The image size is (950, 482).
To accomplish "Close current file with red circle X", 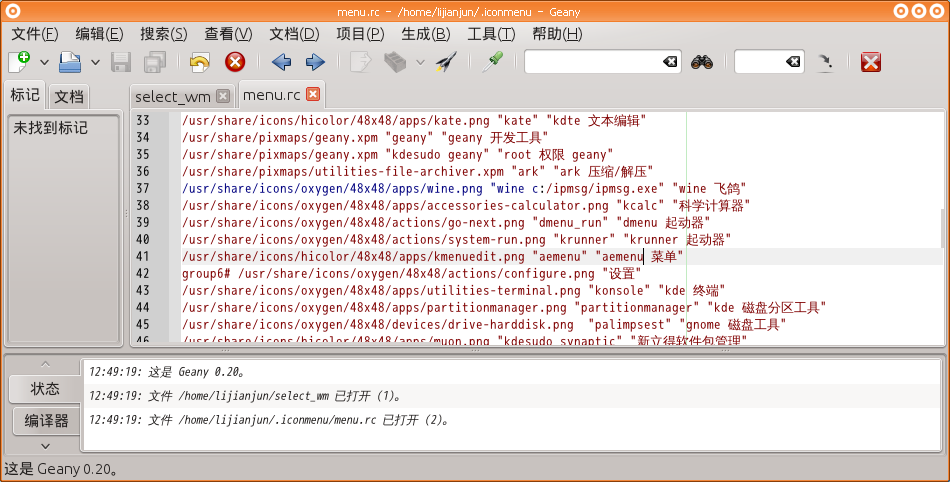I will pyautogui.click(x=234, y=62).
